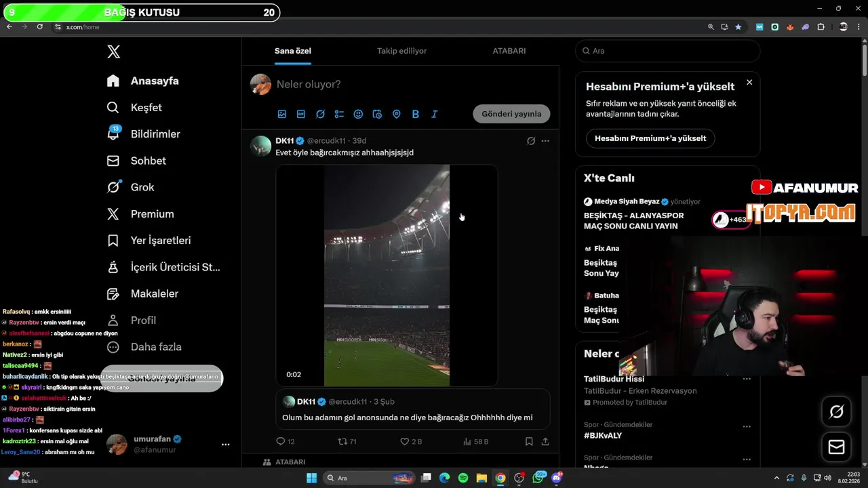The width and height of the screenshot is (868, 488).
Task: Open the browser extensions puzzle menu
Action: [x=821, y=27]
